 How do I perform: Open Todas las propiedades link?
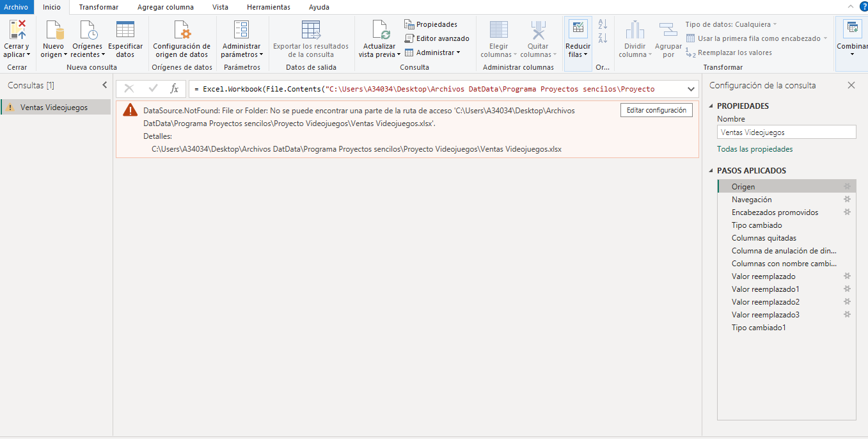(x=755, y=149)
